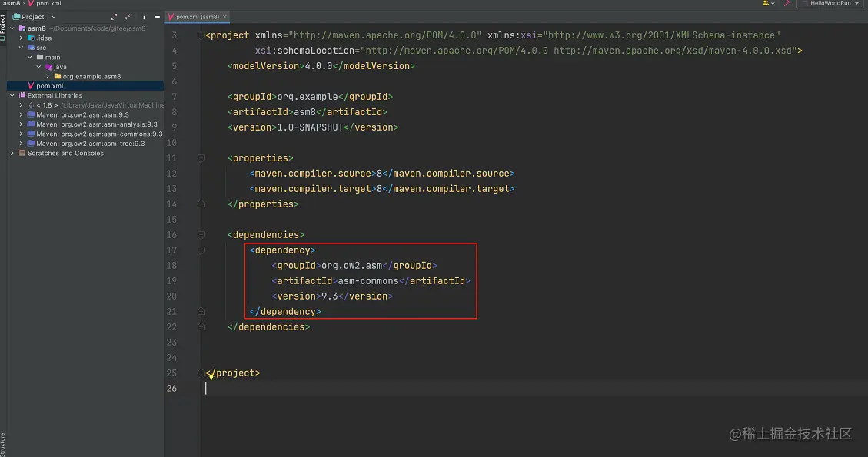The height and width of the screenshot is (457, 868).
Task: Click the modelVersion 4.0.0 line
Action: click(321, 66)
